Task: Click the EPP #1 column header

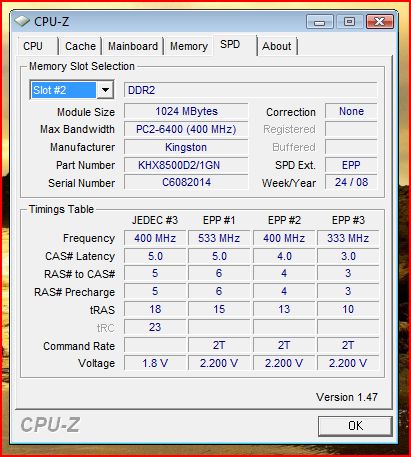Action: (x=219, y=220)
